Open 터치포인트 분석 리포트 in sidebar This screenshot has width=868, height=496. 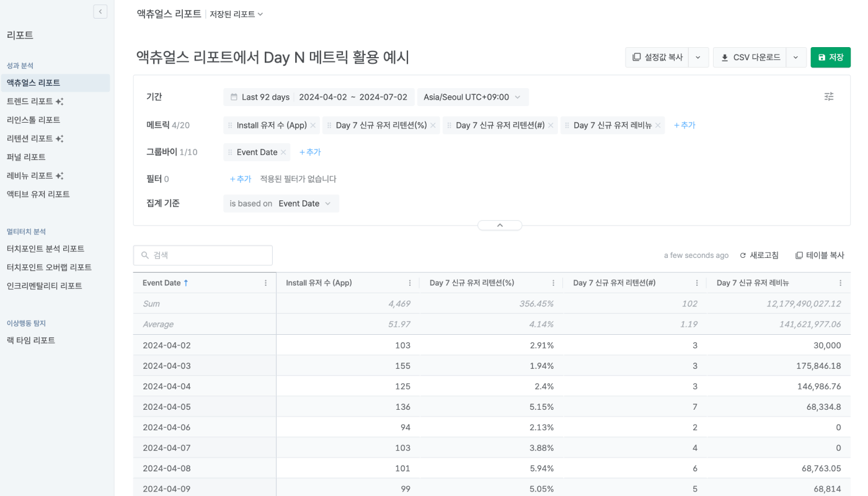pos(55,249)
